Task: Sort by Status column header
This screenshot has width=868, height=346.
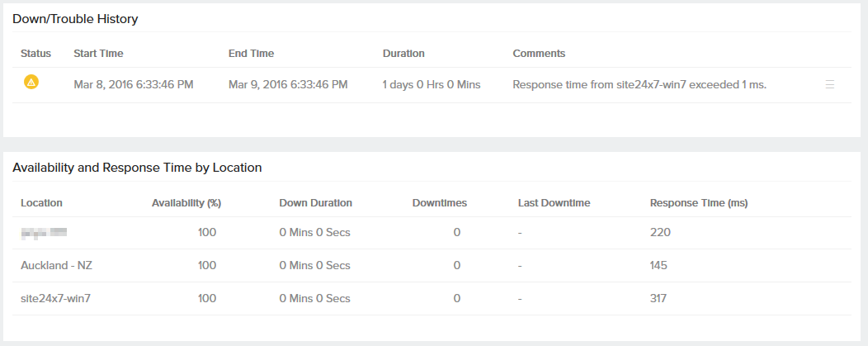Action: click(35, 54)
